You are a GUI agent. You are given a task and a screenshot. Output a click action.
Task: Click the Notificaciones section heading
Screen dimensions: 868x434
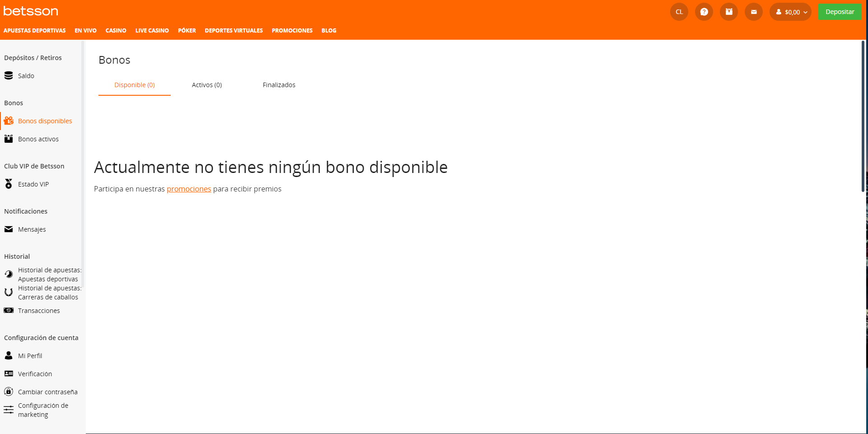pos(26,211)
